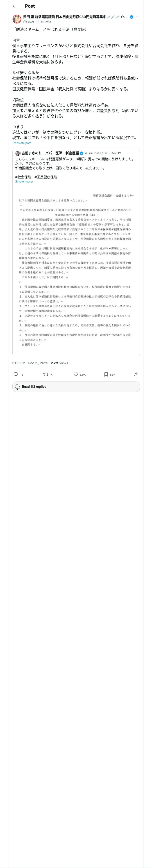This screenshot has height=868, width=152.
Task: Go back using the arrow icon
Action: pyautogui.click(x=15, y=6)
